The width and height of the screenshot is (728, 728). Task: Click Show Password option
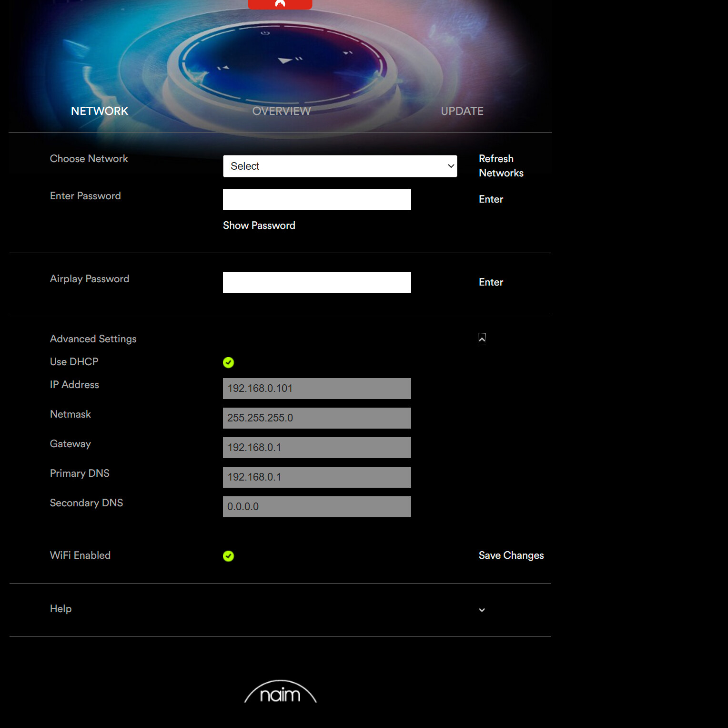[259, 226]
